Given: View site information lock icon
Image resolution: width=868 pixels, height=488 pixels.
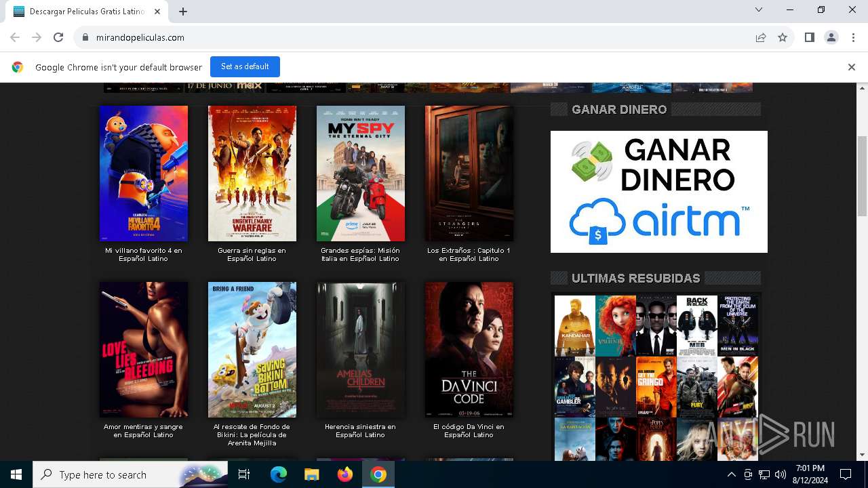Looking at the screenshot, I should 85,38.
